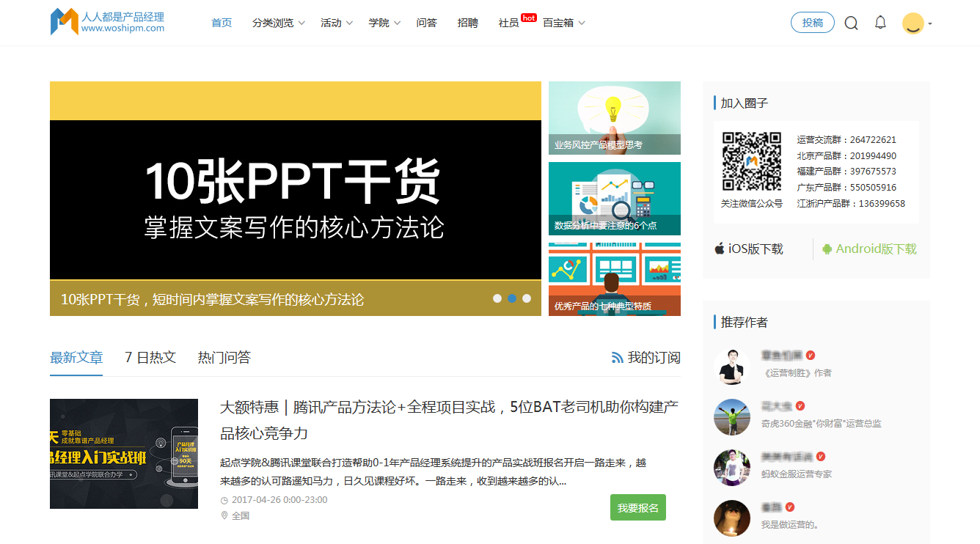980x544 pixels.
Task: Click the RSS subscription icon
Action: click(618, 358)
